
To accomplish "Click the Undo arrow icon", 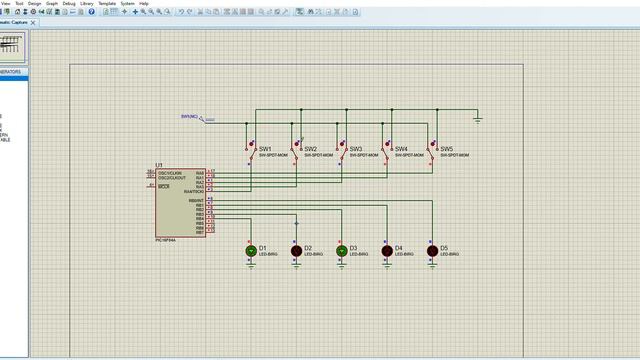I will (181, 12).
